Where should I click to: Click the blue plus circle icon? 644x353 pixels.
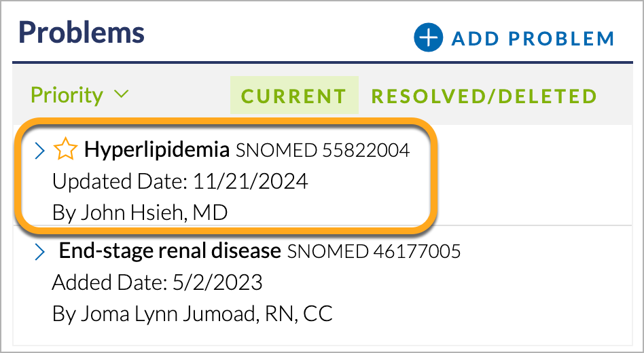[x=428, y=37]
